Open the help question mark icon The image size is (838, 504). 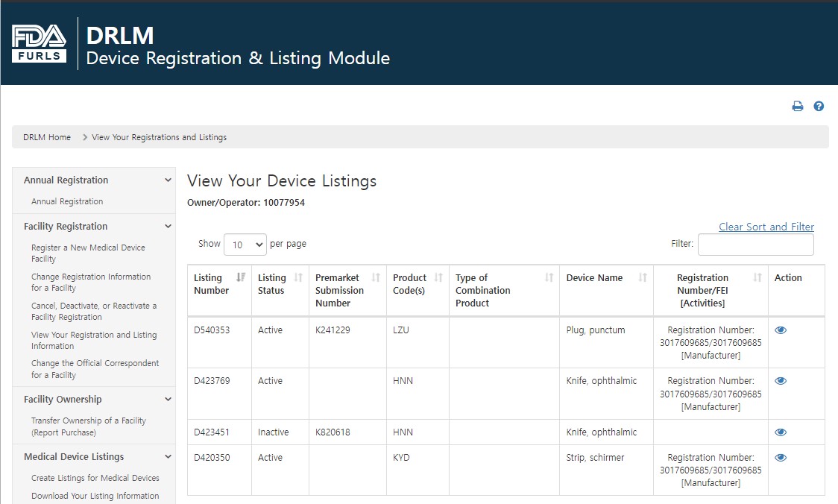coord(819,107)
